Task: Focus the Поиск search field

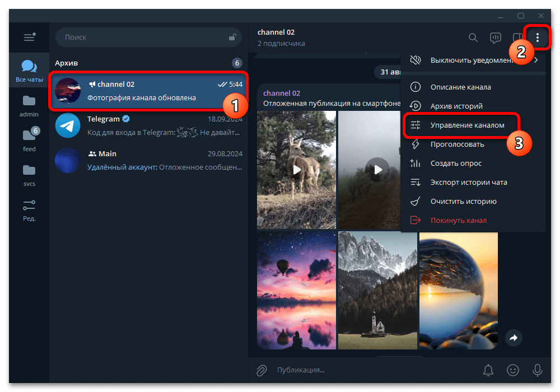Action: pyautogui.click(x=148, y=37)
